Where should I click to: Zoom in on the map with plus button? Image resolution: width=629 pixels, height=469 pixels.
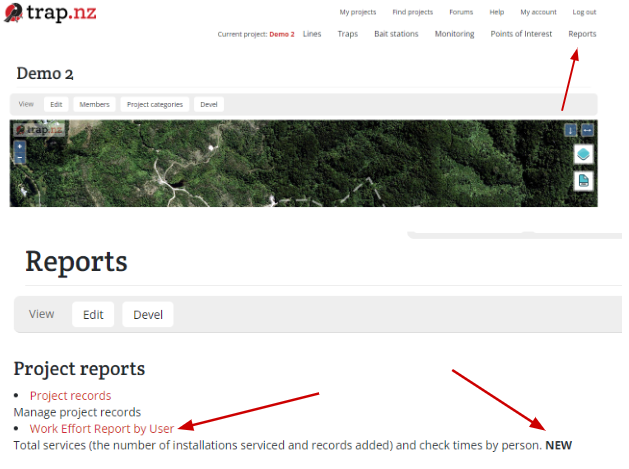20,146
